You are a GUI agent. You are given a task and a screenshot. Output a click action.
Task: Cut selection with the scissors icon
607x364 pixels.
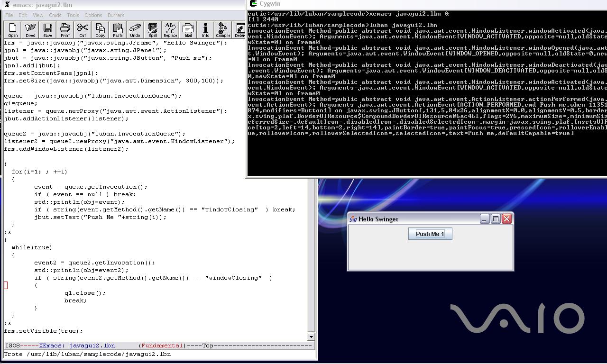(83, 30)
